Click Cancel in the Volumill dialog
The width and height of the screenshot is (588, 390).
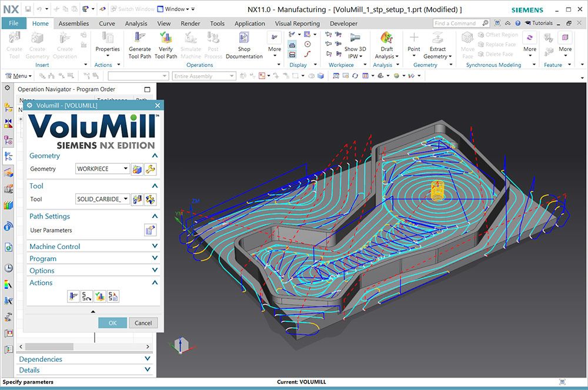(x=143, y=323)
